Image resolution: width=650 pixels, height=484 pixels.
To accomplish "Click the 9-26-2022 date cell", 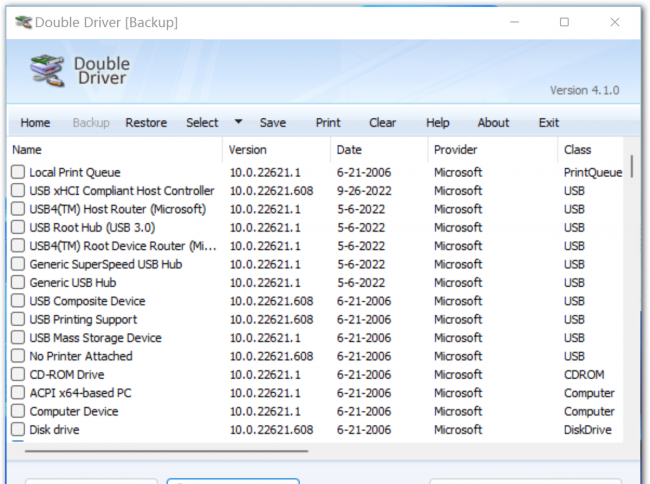I will click(x=364, y=191).
